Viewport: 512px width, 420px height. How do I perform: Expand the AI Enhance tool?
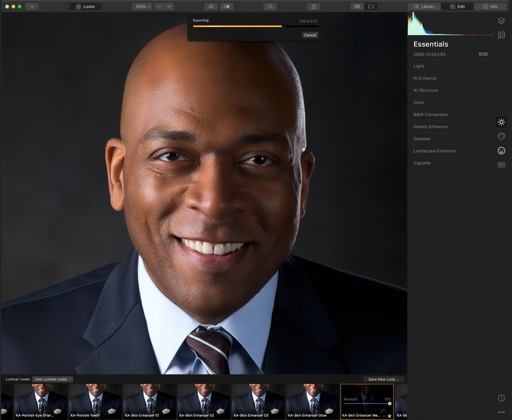click(425, 78)
